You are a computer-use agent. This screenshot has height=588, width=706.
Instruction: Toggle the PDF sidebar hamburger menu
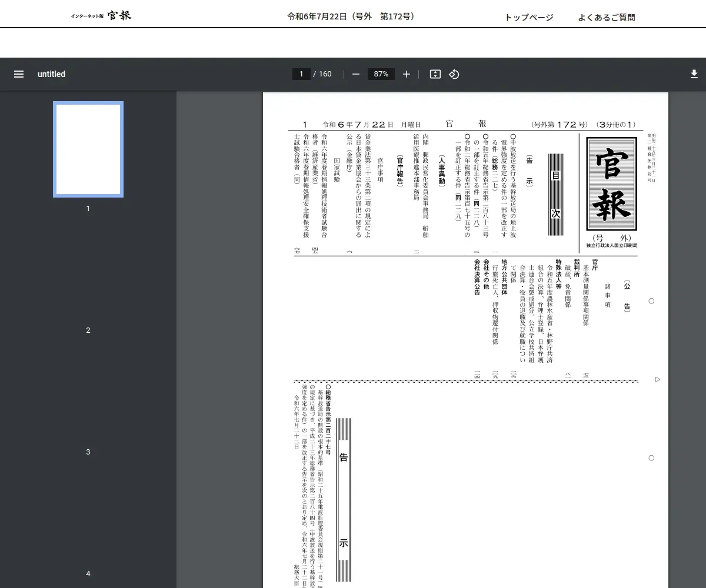point(19,74)
